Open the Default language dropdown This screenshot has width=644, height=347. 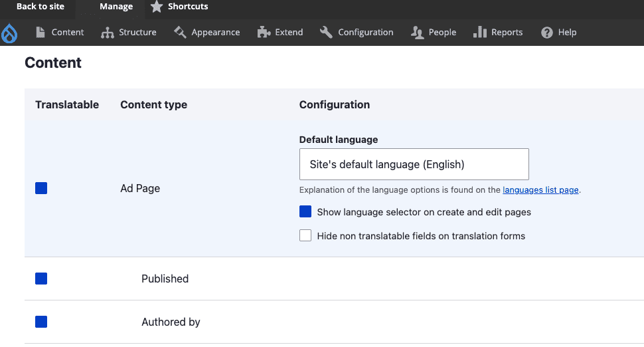(414, 164)
